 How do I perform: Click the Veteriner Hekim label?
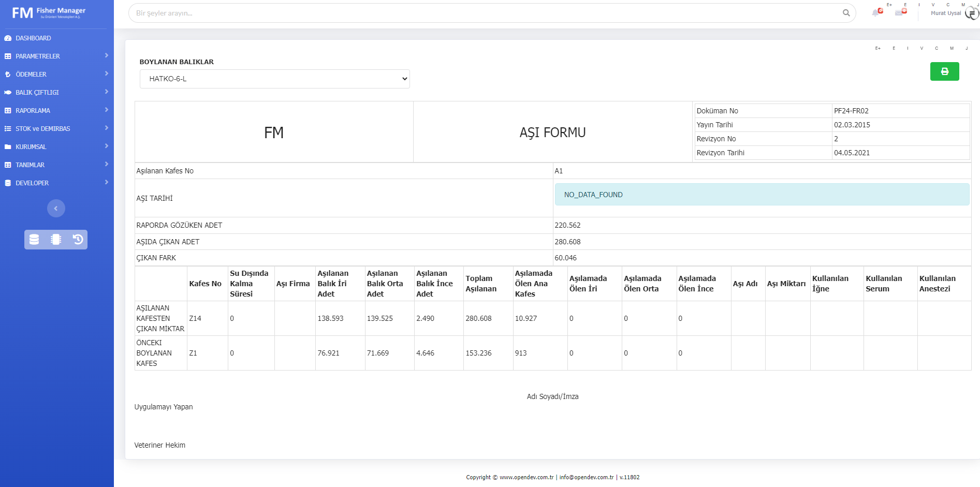[x=159, y=445]
